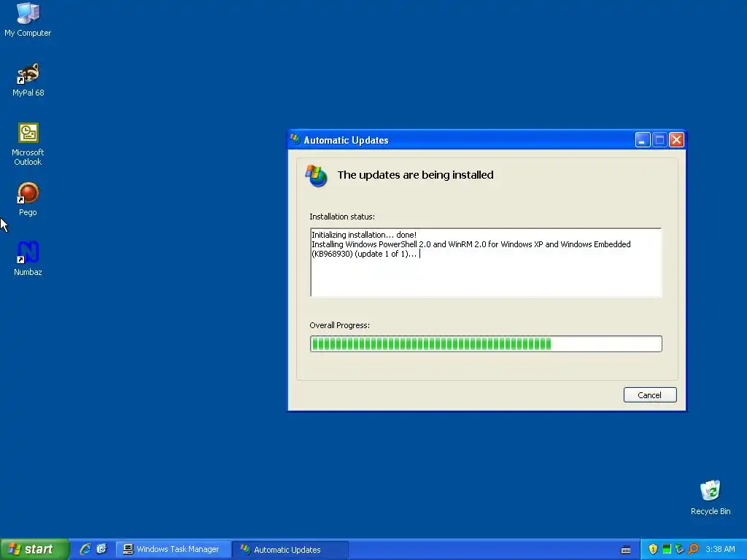
Task: Click the Automatic Updates title bar icon
Action: click(295, 139)
